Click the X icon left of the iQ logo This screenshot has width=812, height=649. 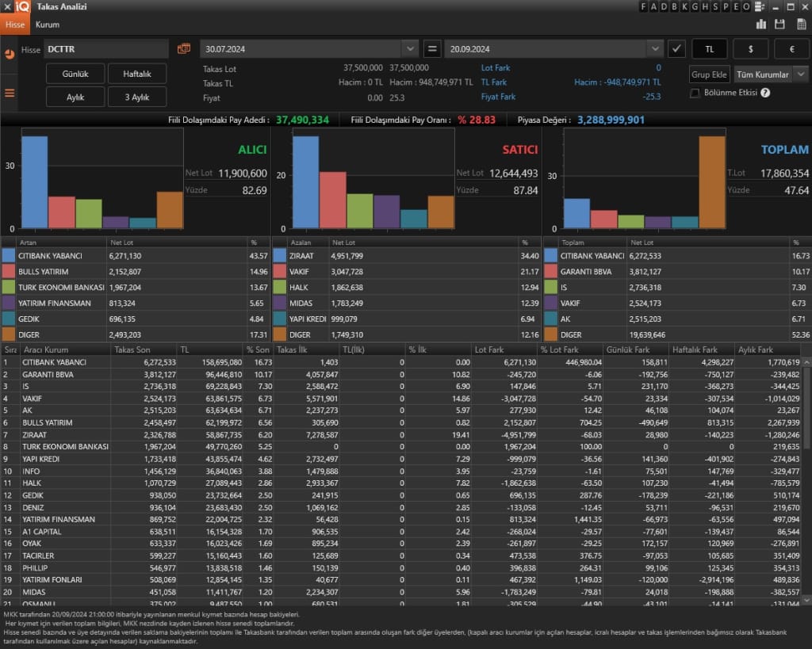tap(7, 6)
